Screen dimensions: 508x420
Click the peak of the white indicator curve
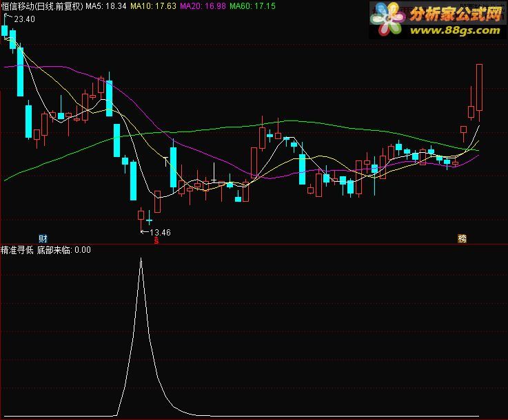[x=141, y=258]
